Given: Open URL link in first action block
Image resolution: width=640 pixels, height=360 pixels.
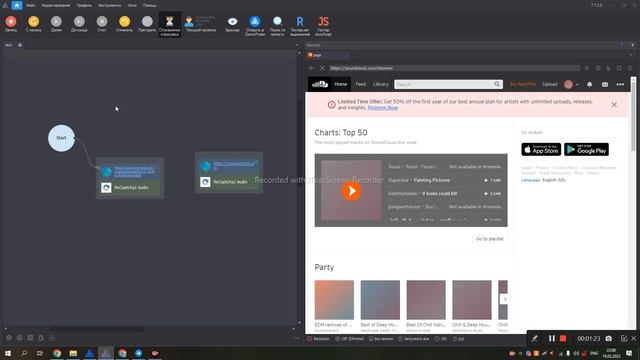Looking at the screenshot, I should [134, 171].
